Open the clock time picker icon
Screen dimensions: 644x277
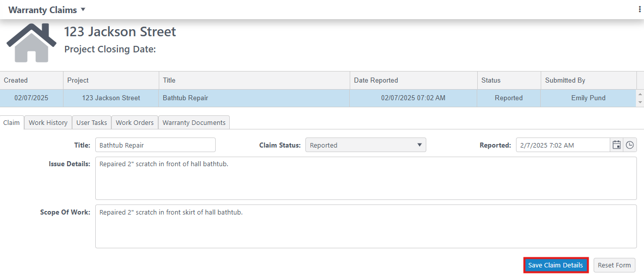630,145
